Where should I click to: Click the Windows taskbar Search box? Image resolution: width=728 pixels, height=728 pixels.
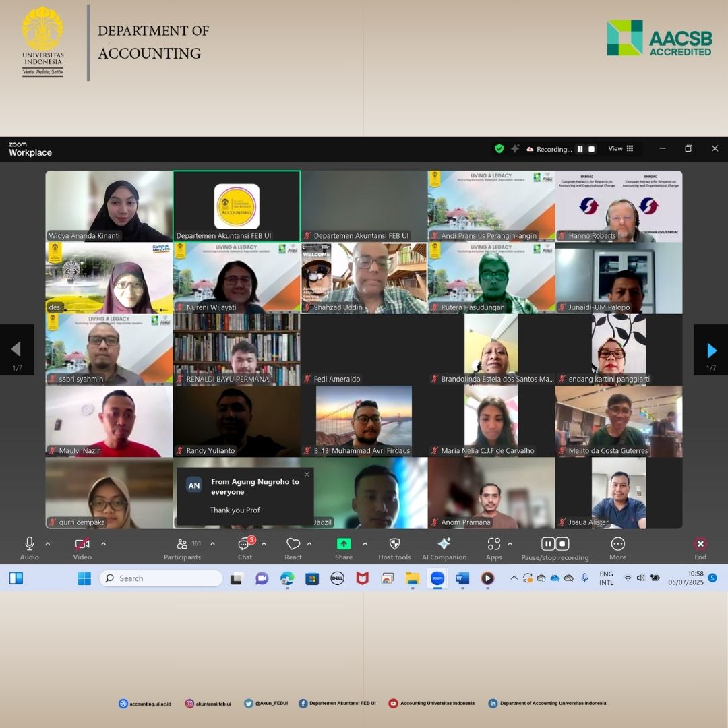(x=162, y=578)
